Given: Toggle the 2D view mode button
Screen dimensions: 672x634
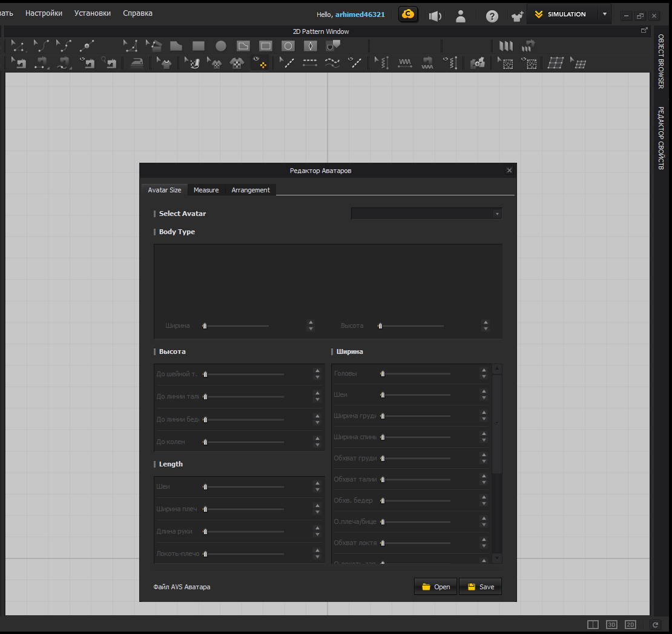Looking at the screenshot, I should pos(630,624).
